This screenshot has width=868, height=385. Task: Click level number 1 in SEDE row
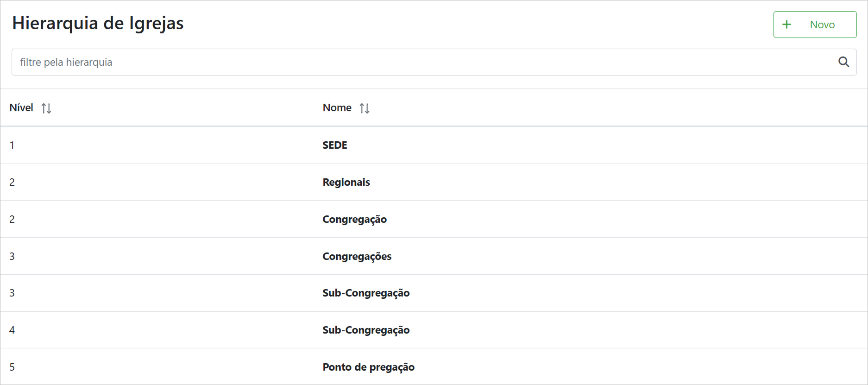tap(12, 145)
